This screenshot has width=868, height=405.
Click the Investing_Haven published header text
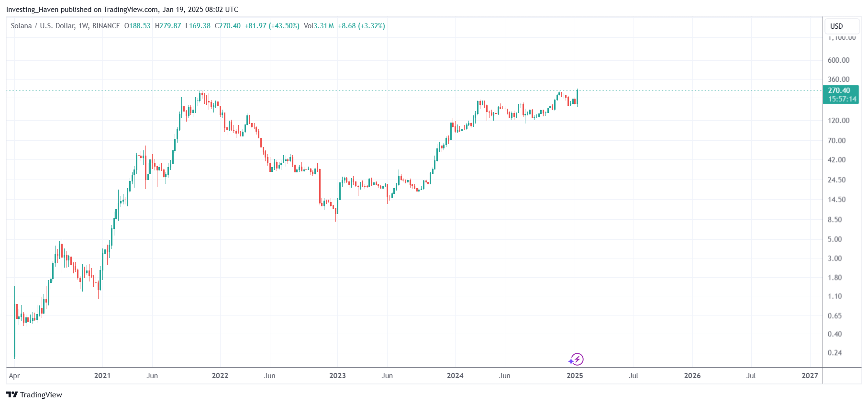122,10
